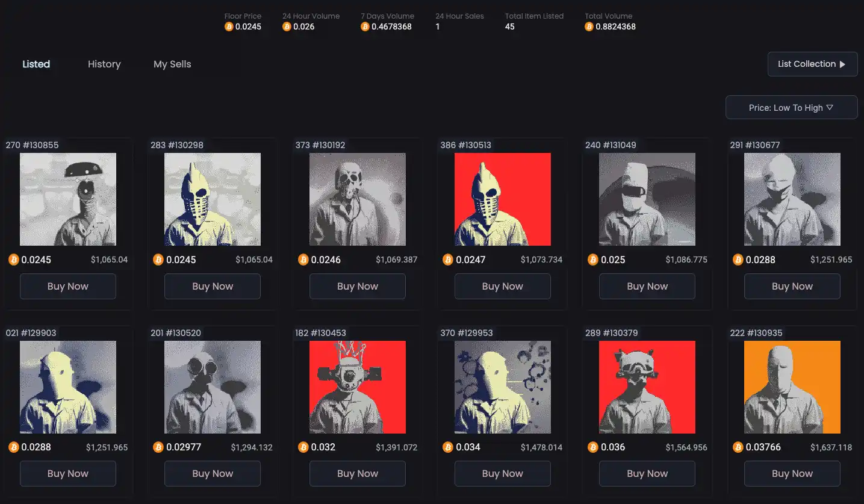Click Bitcoin icon next to Total Volume
Screen dimensions: 864x504
[x=589, y=26]
